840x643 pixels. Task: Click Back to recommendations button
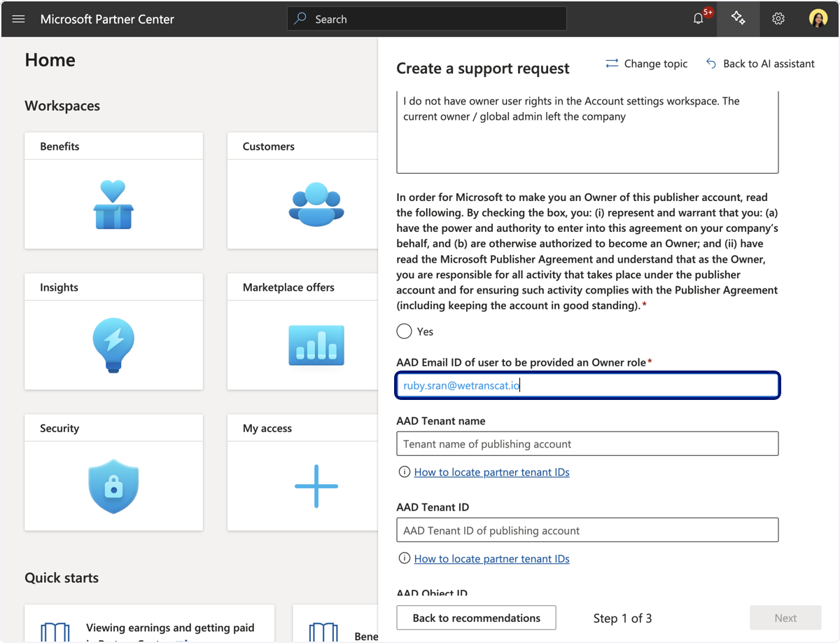[476, 618]
